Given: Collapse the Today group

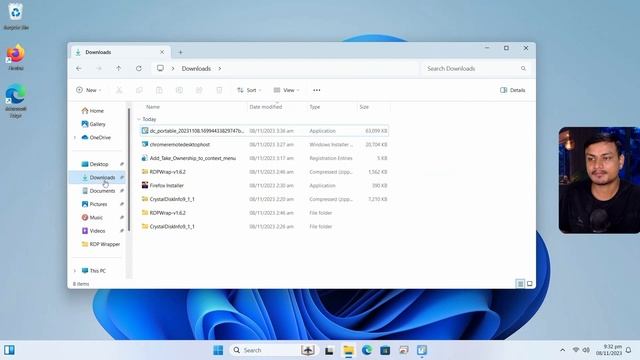Looking at the screenshot, I should coord(139,119).
